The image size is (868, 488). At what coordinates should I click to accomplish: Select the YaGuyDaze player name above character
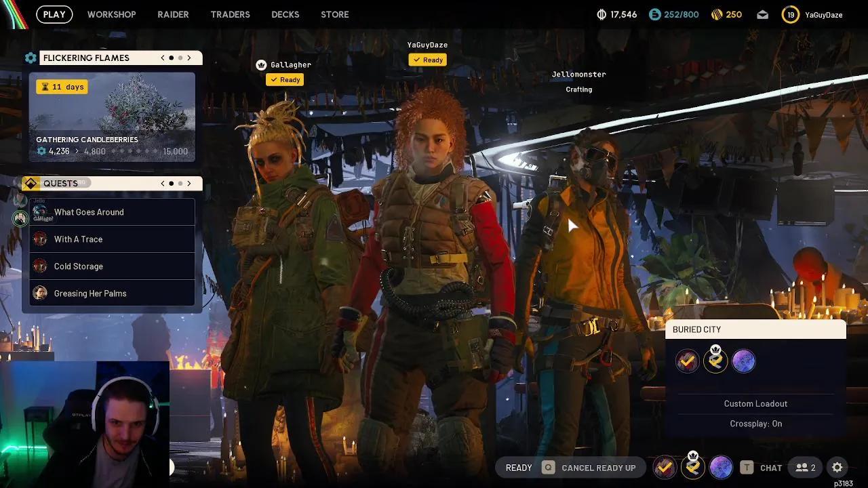427,45
